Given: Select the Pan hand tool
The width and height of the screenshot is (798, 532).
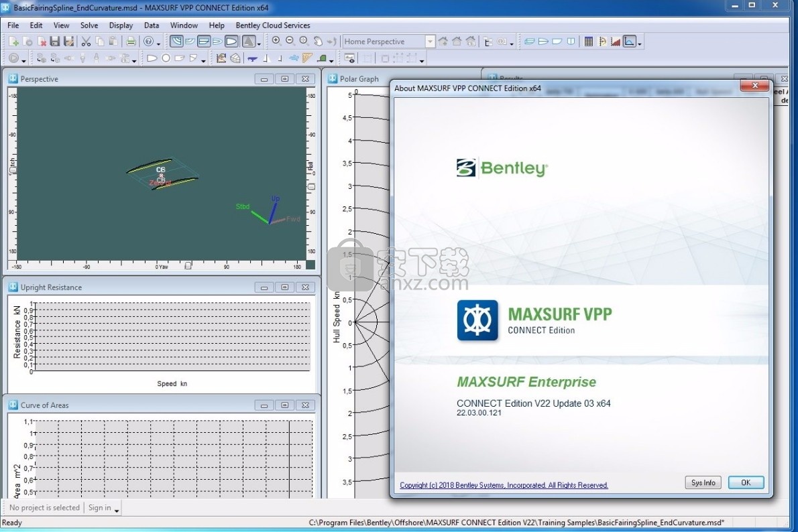Looking at the screenshot, I should [x=318, y=41].
